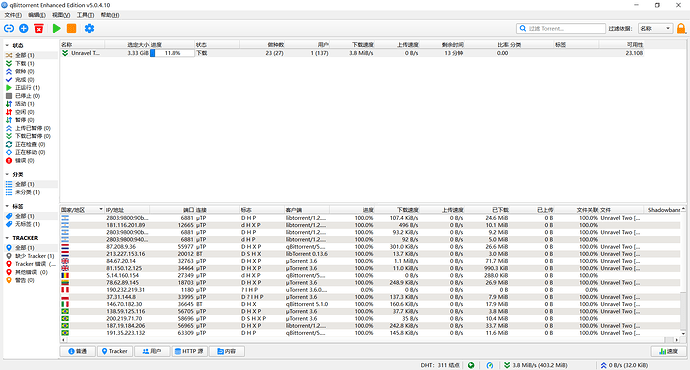The height and width of the screenshot is (370, 690).
Task: Sort peers by IP/地址 column
Action: click(127, 210)
